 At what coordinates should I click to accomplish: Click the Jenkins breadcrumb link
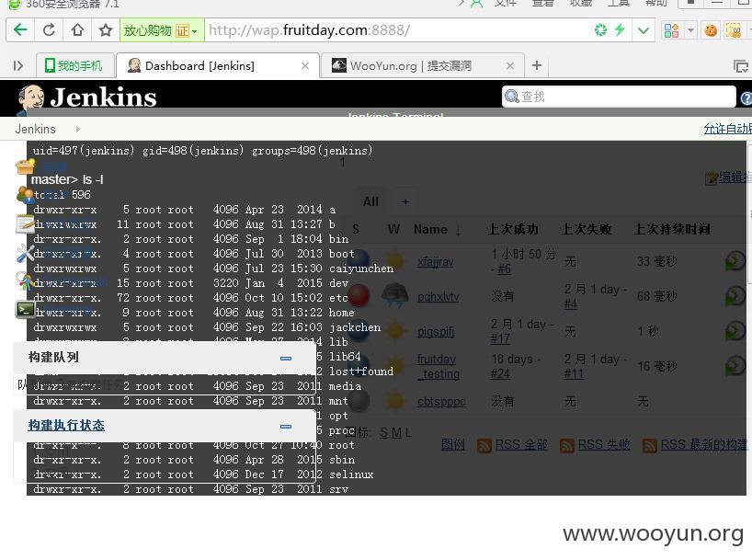(35, 129)
